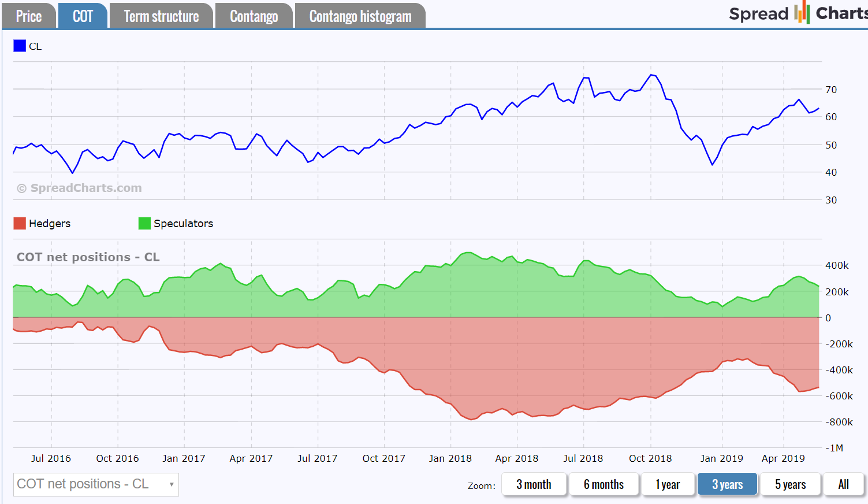Choose the 5 years zoom range
The width and height of the screenshot is (868, 504).
point(790,484)
